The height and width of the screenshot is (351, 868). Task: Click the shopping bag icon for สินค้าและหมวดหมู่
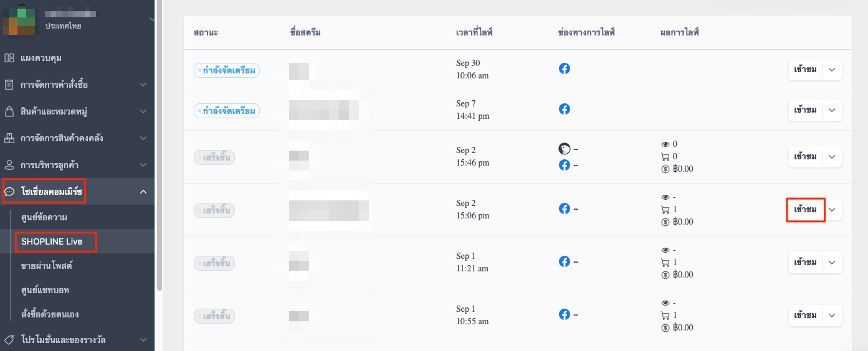(9, 111)
